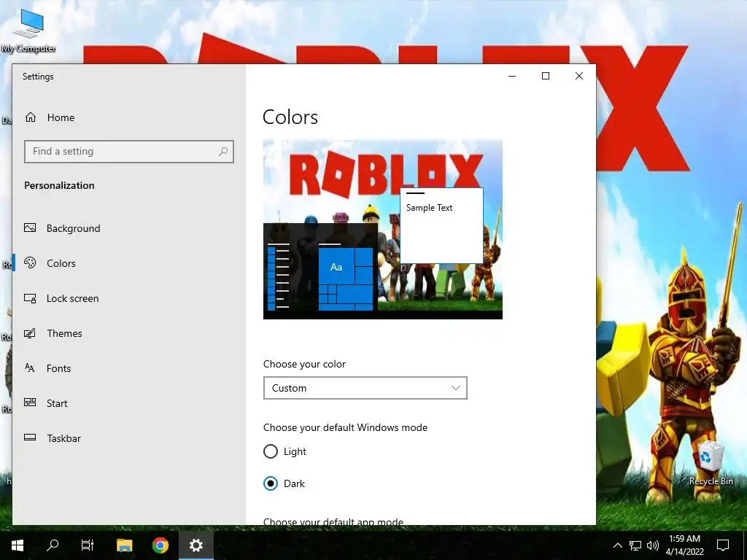Select the Recycle Bin desktop icon
Screen dimensions: 747x560
(x=711, y=464)
